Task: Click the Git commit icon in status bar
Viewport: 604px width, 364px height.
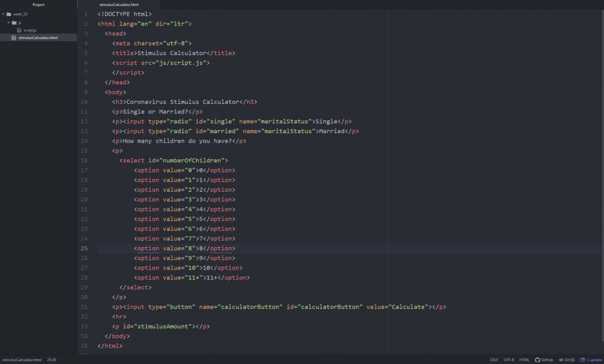Action: coord(561,360)
